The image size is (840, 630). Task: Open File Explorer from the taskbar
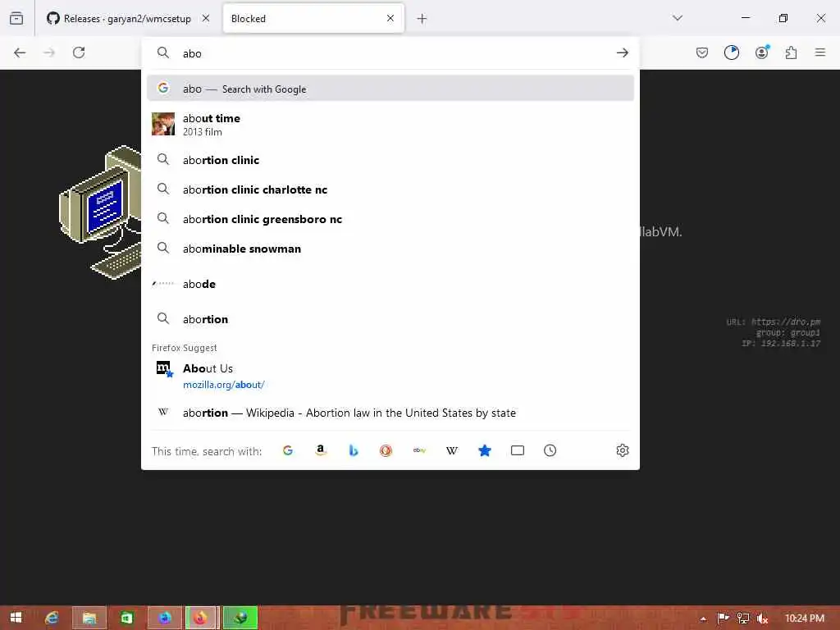coord(89,618)
